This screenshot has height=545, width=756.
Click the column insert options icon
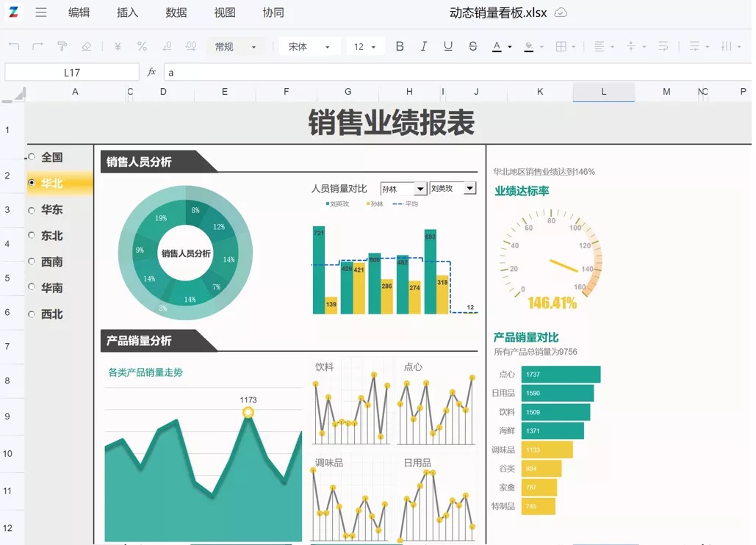tap(726, 46)
